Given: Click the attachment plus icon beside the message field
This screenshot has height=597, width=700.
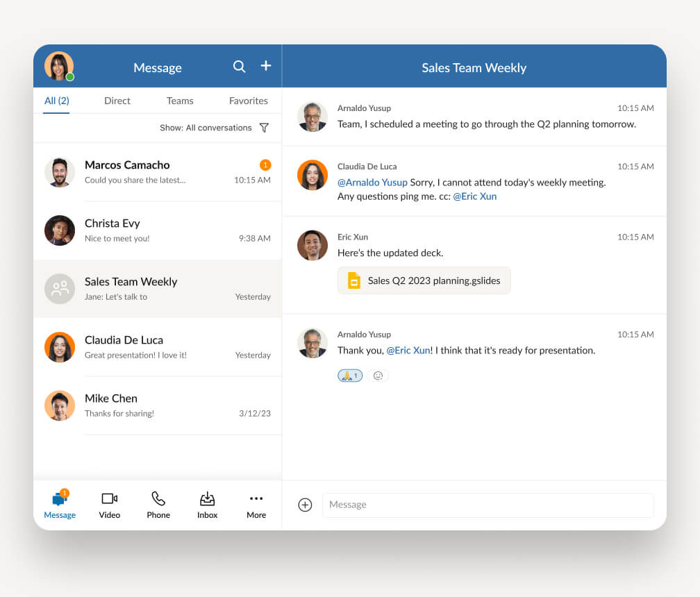Looking at the screenshot, I should point(305,505).
